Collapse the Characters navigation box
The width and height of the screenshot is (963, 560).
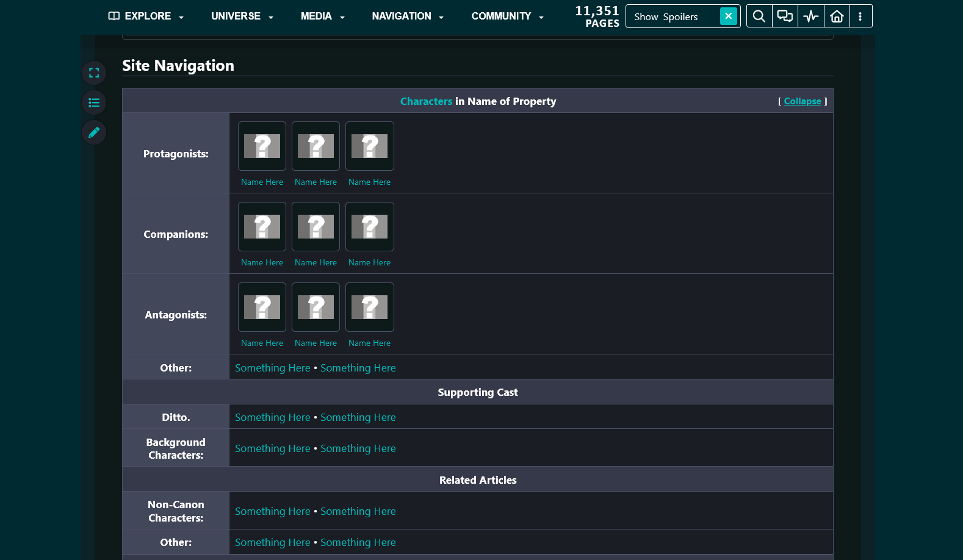[802, 101]
